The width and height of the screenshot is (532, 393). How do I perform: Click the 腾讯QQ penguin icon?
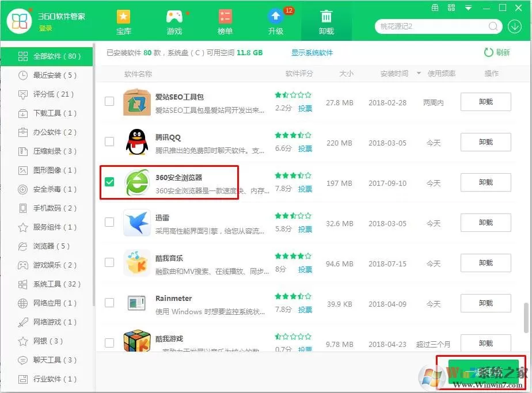click(x=136, y=142)
